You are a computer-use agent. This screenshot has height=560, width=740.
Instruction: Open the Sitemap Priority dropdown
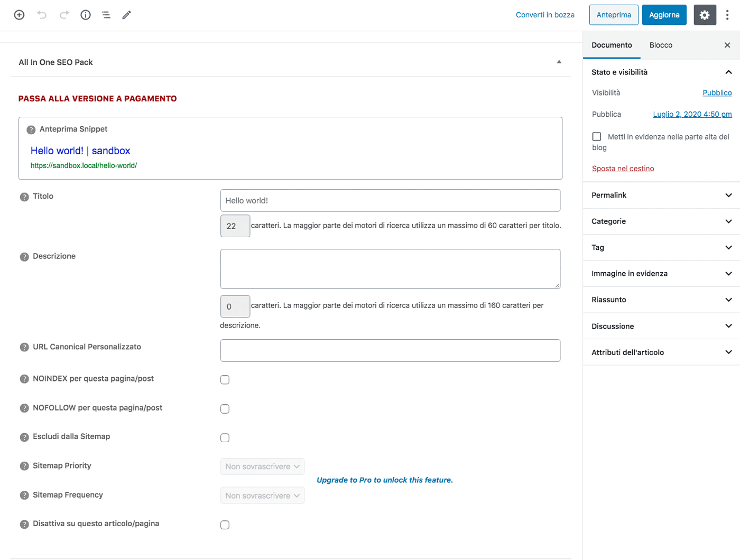(262, 466)
